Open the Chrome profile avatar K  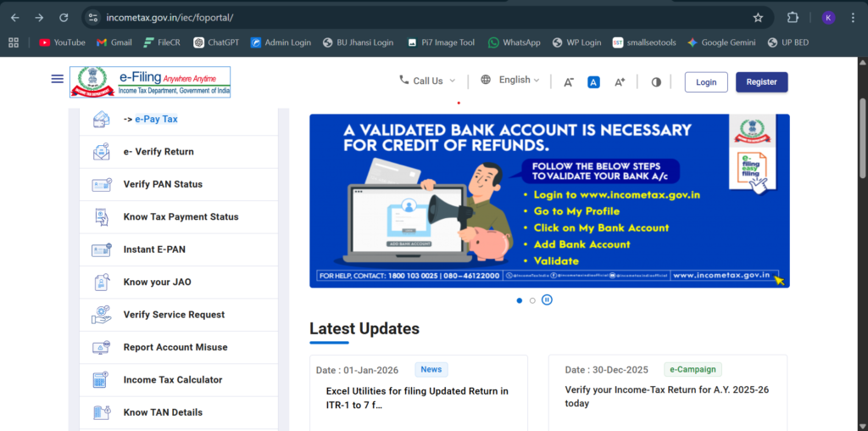828,18
